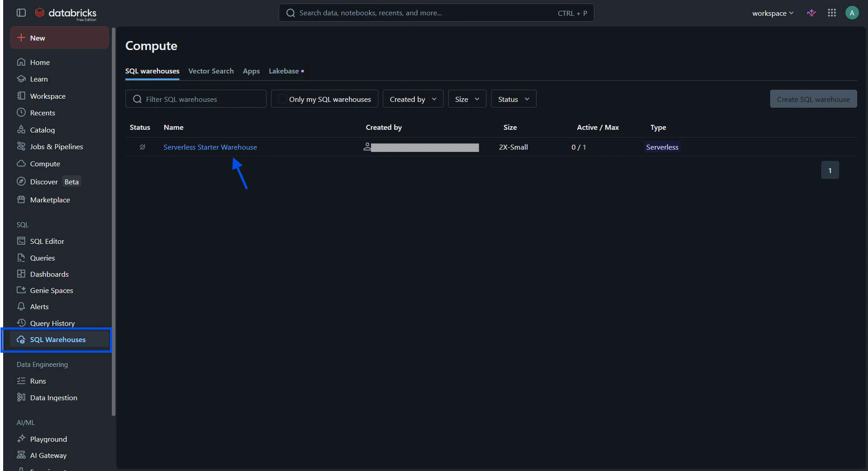868x471 pixels.
Task: Click the Catalog icon in sidebar
Action: 21,129
